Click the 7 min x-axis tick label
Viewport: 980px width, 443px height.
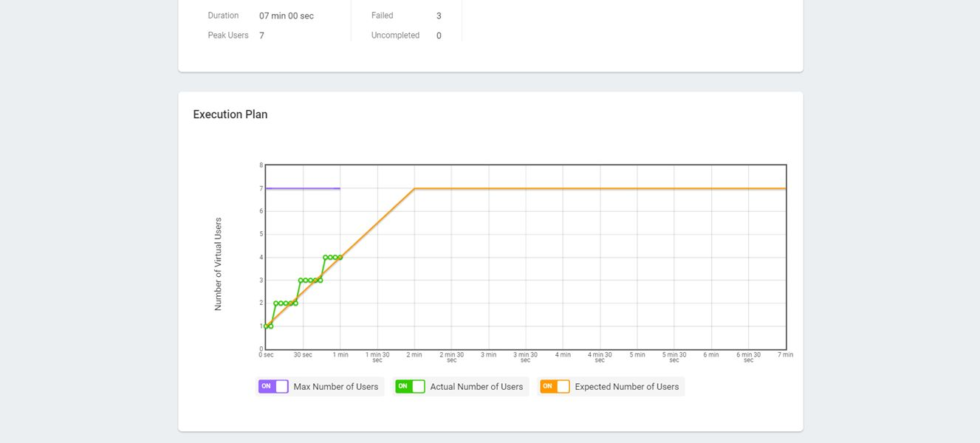coord(786,354)
